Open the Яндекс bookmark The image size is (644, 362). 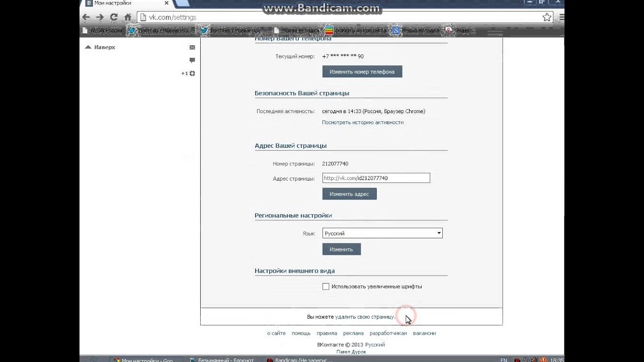[x=459, y=31]
